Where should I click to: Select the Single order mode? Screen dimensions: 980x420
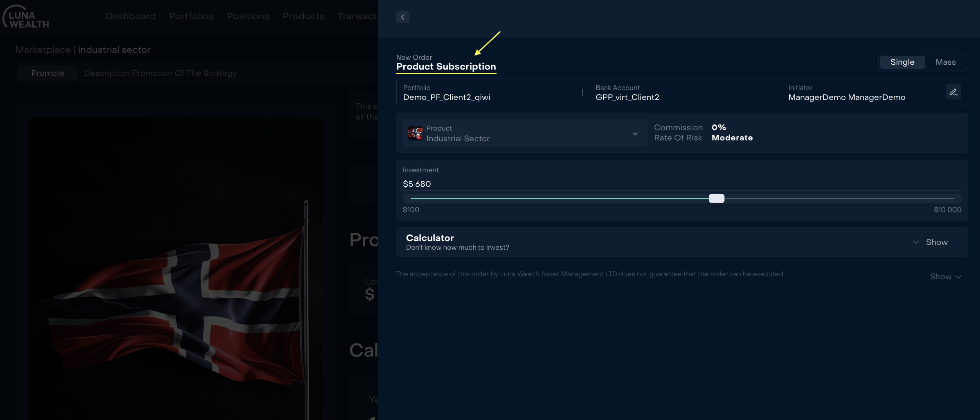pos(902,62)
